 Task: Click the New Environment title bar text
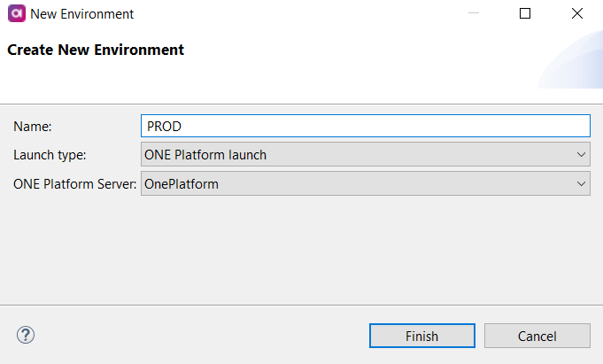[x=82, y=14]
